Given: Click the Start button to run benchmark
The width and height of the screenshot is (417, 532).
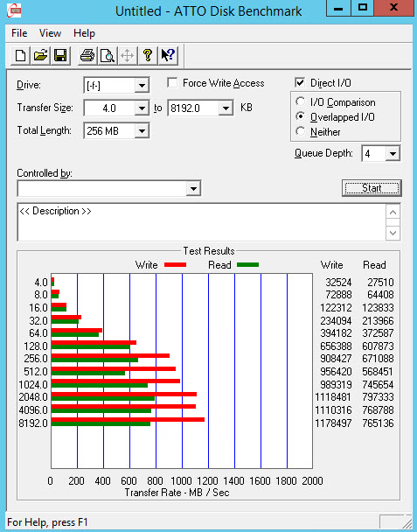Looking at the screenshot, I should point(372,188).
